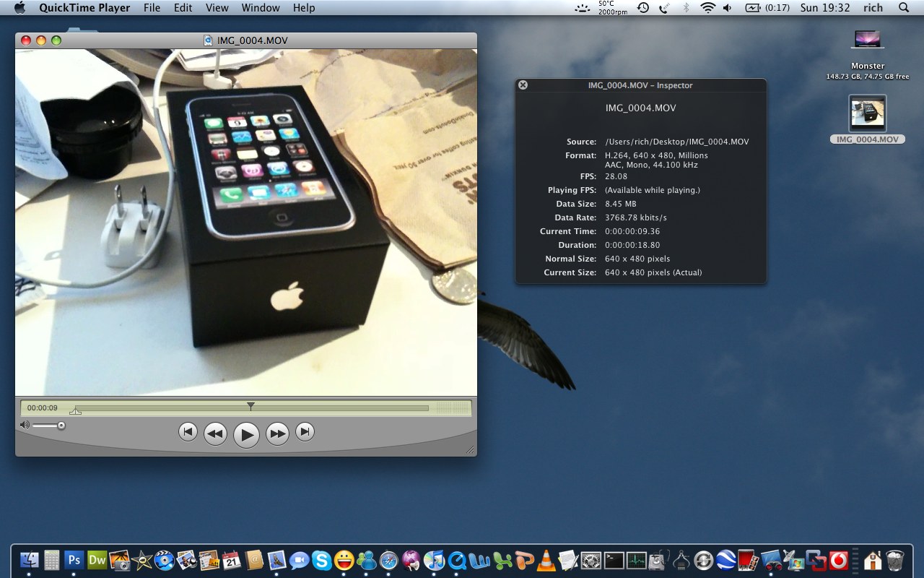Open the File menu
Image resolution: width=924 pixels, height=578 pixels.
152,8
